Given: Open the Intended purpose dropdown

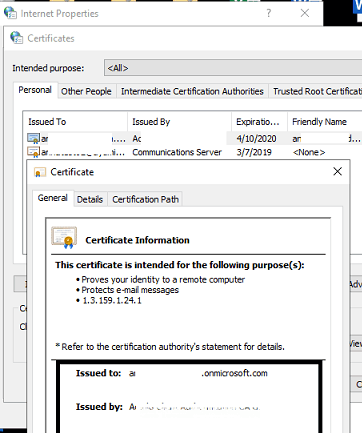Looking at the screenshot, I should pyautogui.click(x=233, y=68).
